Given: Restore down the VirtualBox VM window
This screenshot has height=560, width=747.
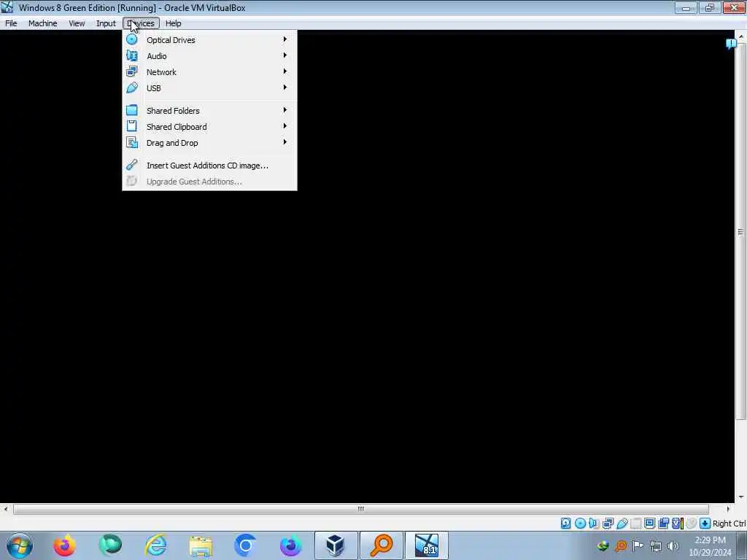Looking at the screenshot, I should (x=710, y=7).
